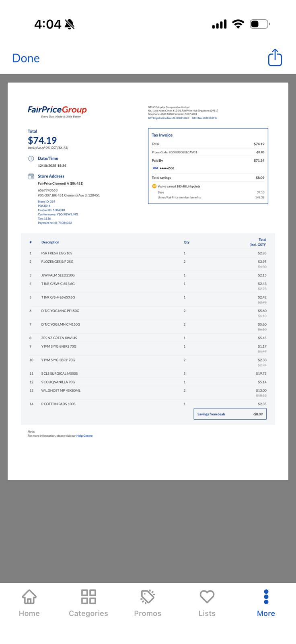Tap the Linkpoints coin icon
296x644 pixels.
[154, 186]
